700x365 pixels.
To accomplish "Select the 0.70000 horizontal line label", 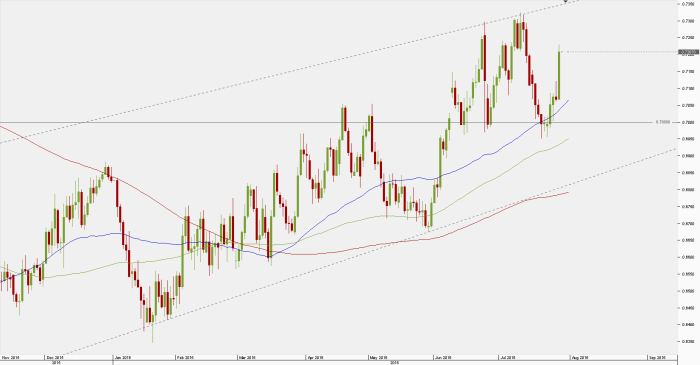I will tap(663, 122).
